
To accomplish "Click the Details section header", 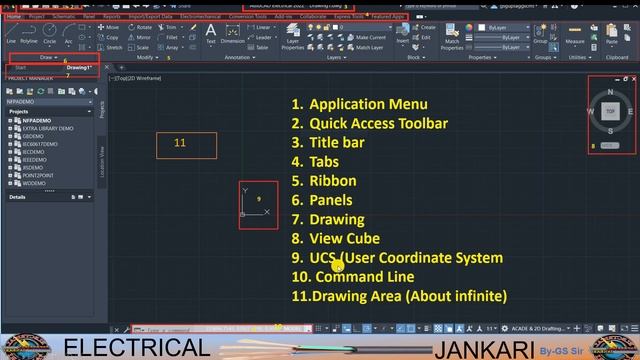I will point(49,197).
